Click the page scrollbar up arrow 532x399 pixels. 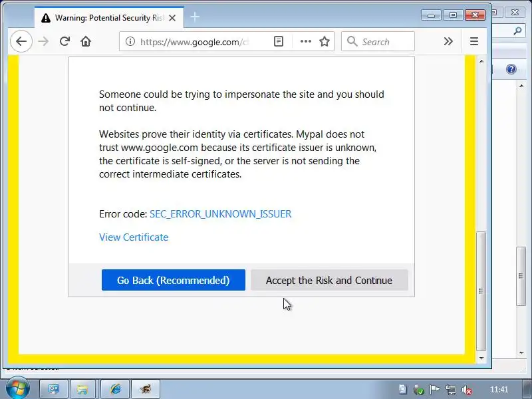[481, 61]
